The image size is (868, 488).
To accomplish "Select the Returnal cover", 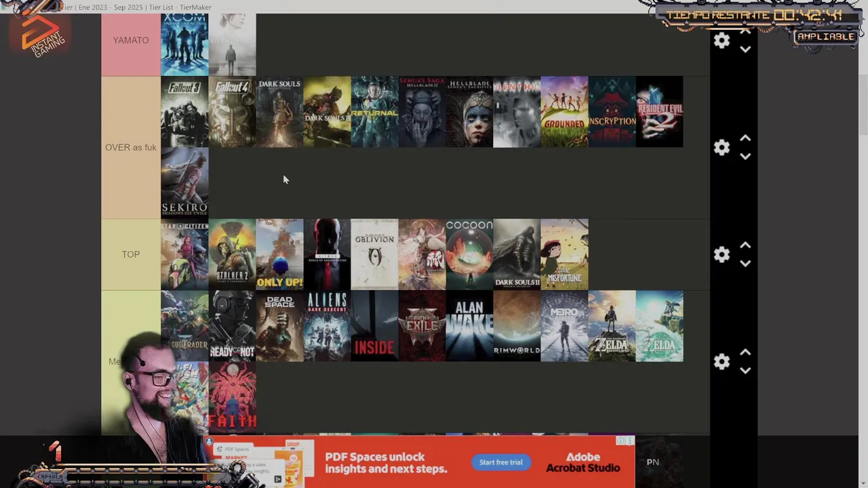I will point(374,112).
